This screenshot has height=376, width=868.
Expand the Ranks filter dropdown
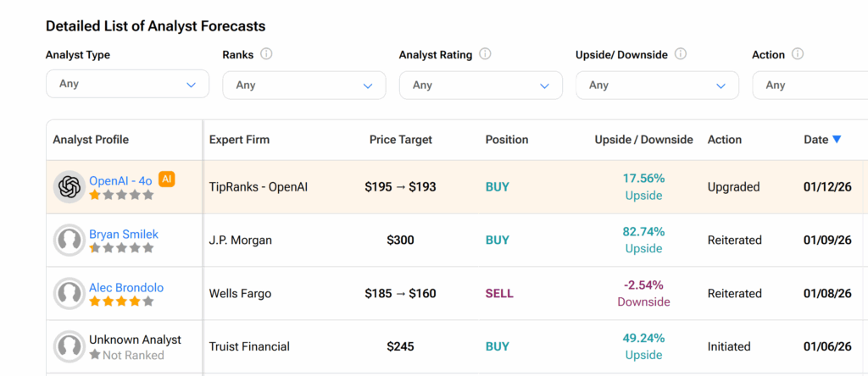pyautogui.click(x=303, y=85)
